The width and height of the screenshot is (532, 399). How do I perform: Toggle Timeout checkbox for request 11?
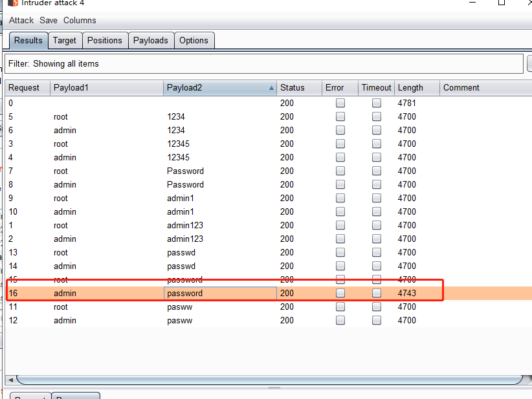(377, 307)
